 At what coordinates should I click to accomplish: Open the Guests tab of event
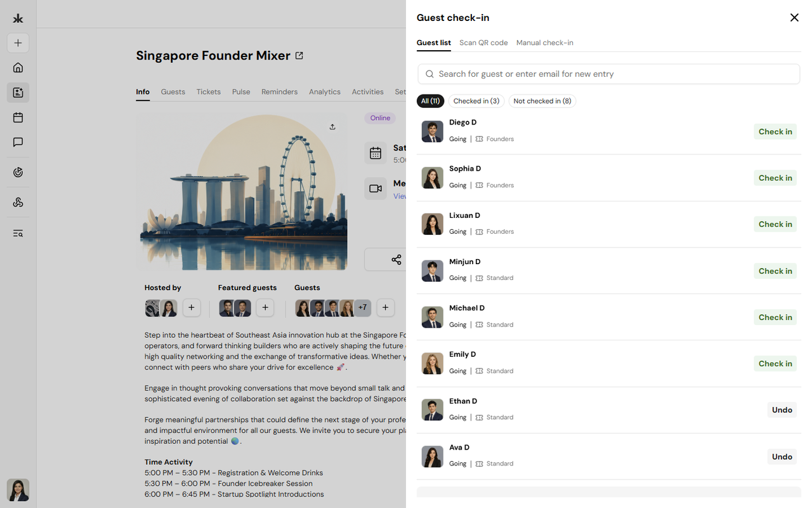(173, 92)
